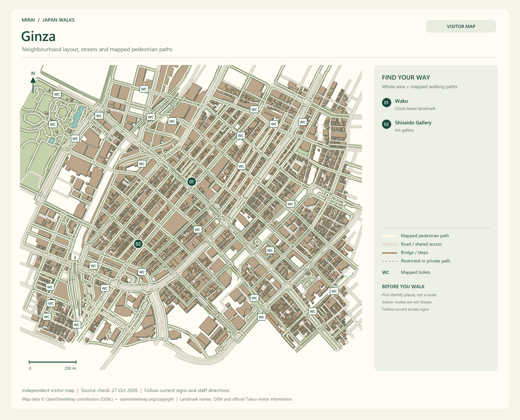Click 'Pins identify places, not a route.'
Viewport: 520px width, 420px height.
tap(409, 295)
